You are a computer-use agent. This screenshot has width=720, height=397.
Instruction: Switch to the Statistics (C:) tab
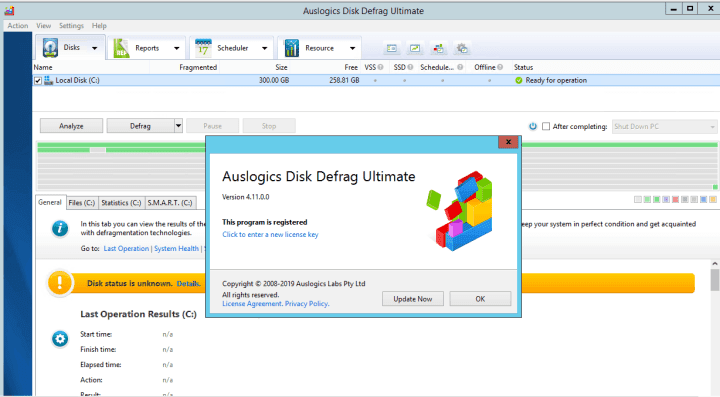point(121,202)
